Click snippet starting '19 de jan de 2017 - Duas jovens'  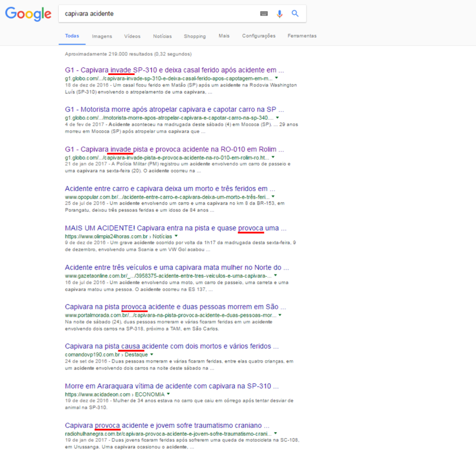click(x=182, y=443)
